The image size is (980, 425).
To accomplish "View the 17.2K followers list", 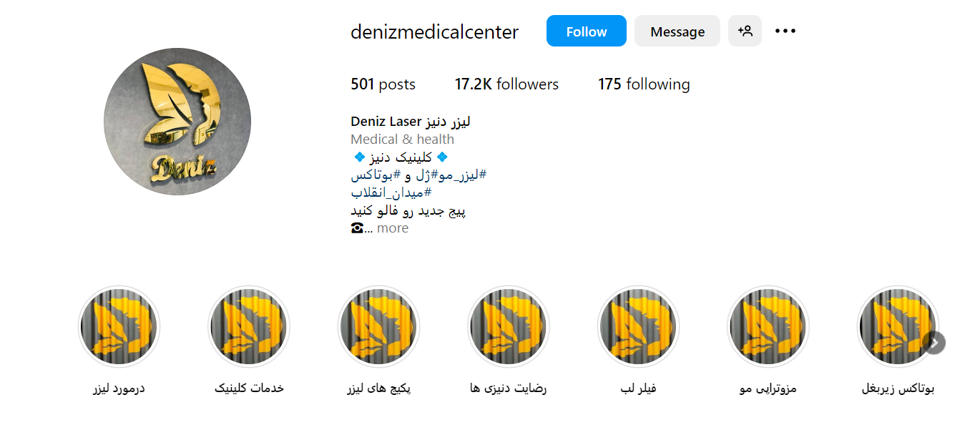I will 506,84.
